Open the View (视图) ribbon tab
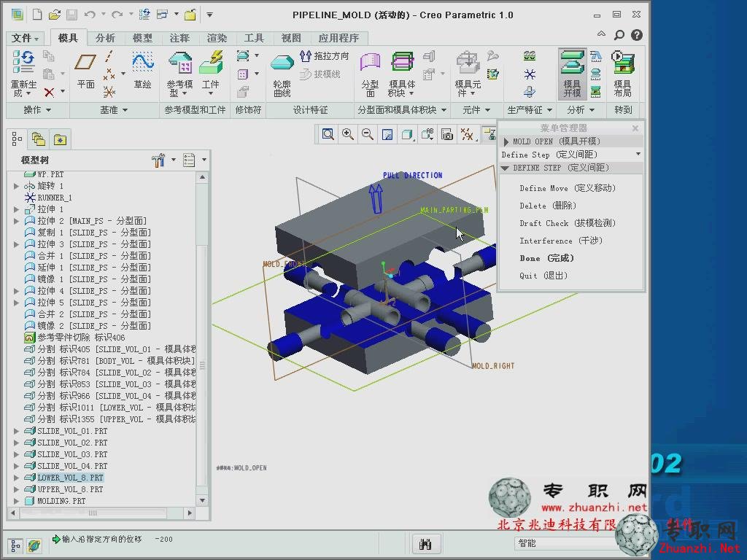This screenshot has width=747, height=560. coord(291,38)
